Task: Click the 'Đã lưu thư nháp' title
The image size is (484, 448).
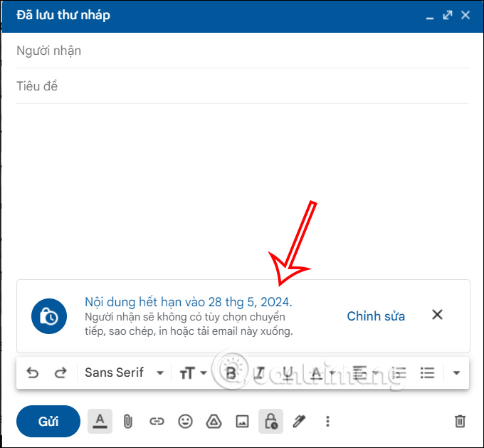Action: 63,15
